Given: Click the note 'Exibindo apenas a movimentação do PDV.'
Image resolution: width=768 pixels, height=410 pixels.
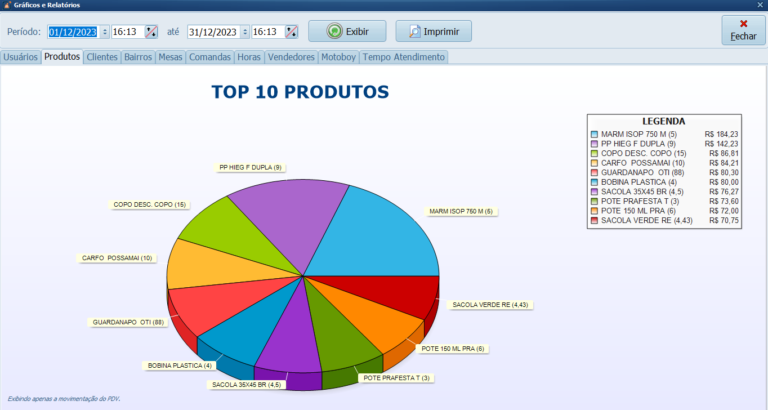Looking at the screenshot, I should (x=64, y=399).
